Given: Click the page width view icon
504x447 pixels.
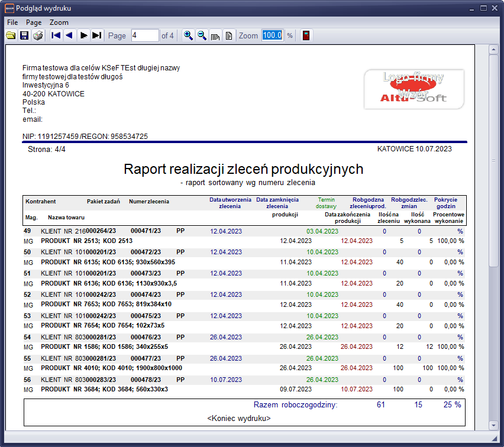Looking at the screenshot, I should point(215,35).
